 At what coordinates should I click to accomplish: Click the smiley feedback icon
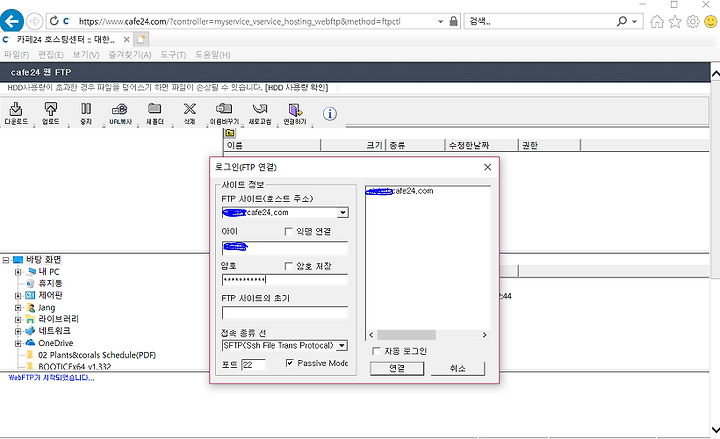coord(710,22)
